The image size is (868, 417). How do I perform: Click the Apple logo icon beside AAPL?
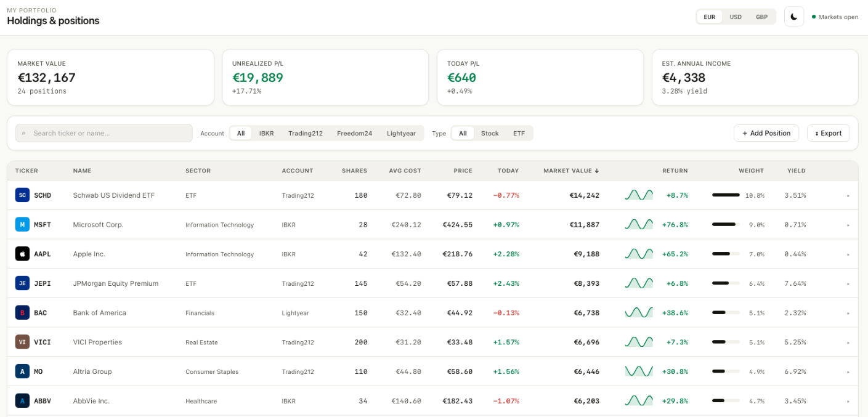21,253
